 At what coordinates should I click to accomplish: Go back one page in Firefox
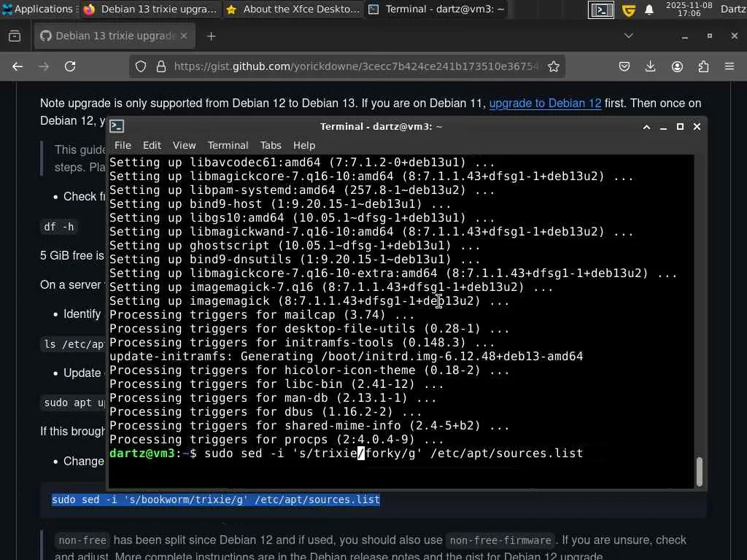(x=18, y=66)
